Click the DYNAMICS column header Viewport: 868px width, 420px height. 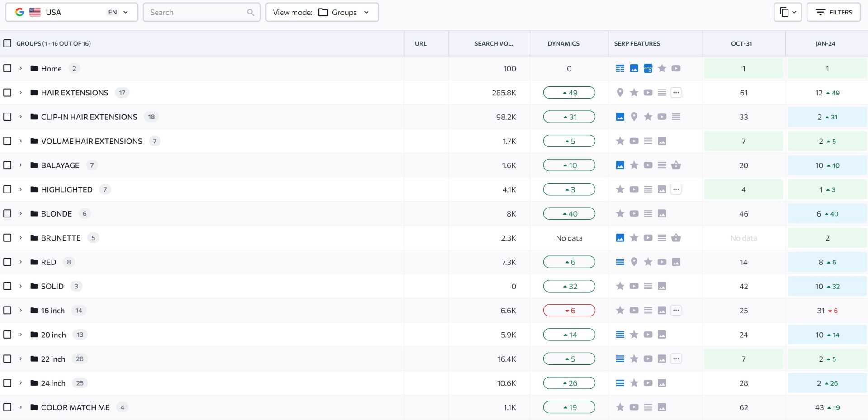click(x=563, y=43)
